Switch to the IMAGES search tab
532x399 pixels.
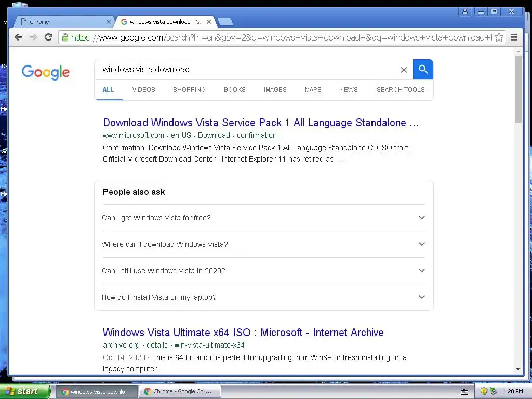pos(275,90)
